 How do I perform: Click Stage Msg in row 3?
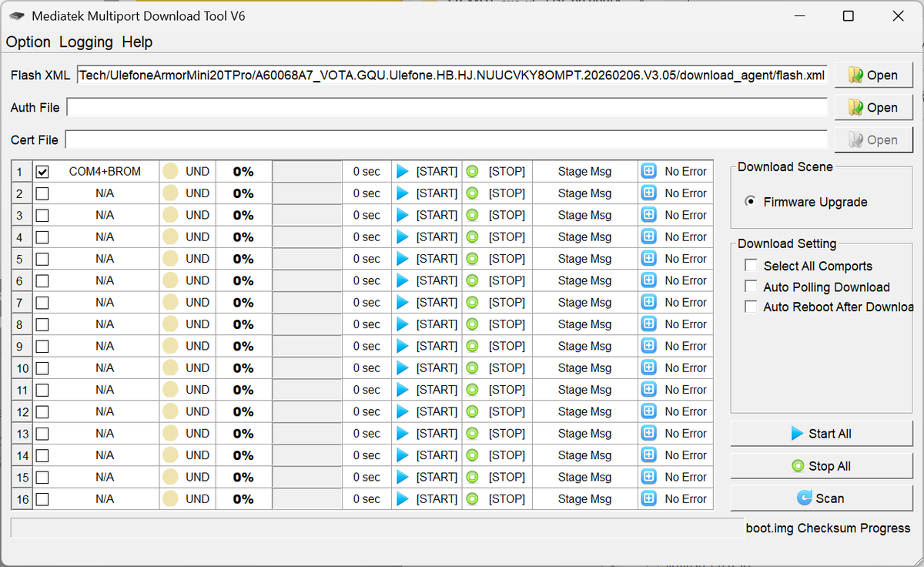pos(584,215)
